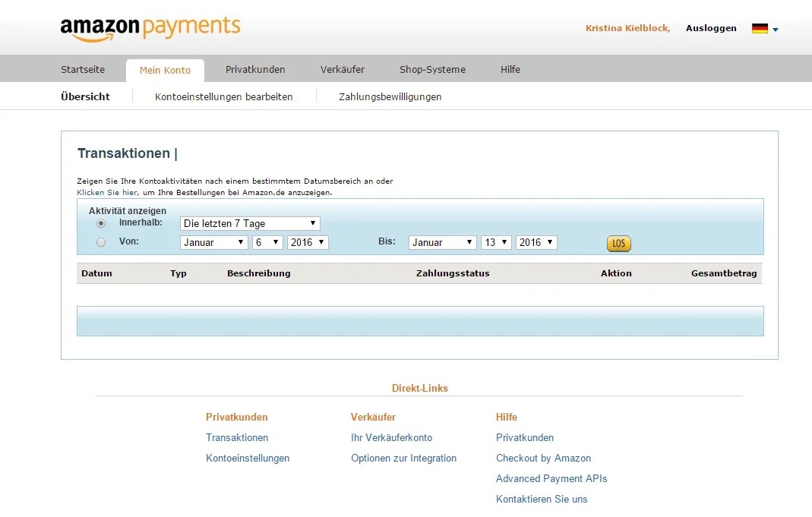Open the Shop-Systeme menu
Screen dimensions: 812x517
431,69
